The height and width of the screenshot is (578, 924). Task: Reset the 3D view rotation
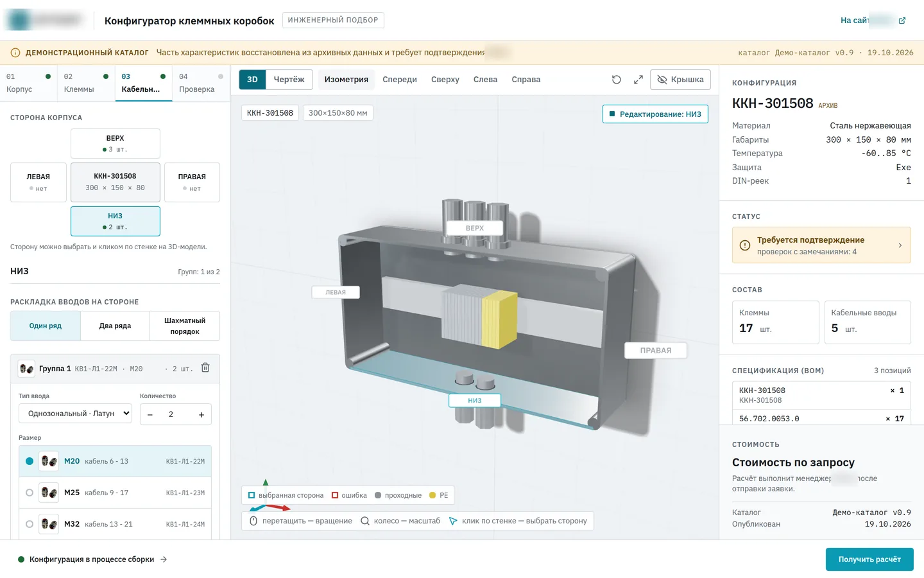pos(616,80)
